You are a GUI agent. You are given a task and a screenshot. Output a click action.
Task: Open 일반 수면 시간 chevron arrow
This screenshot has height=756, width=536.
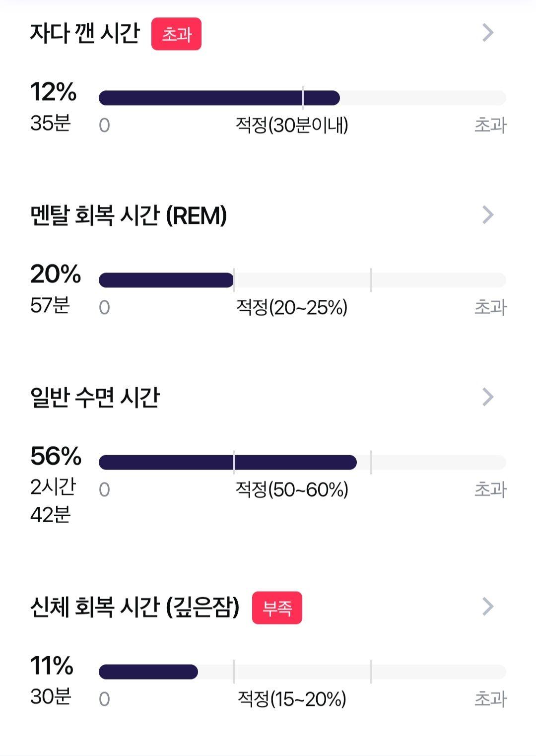pos(488,397)
